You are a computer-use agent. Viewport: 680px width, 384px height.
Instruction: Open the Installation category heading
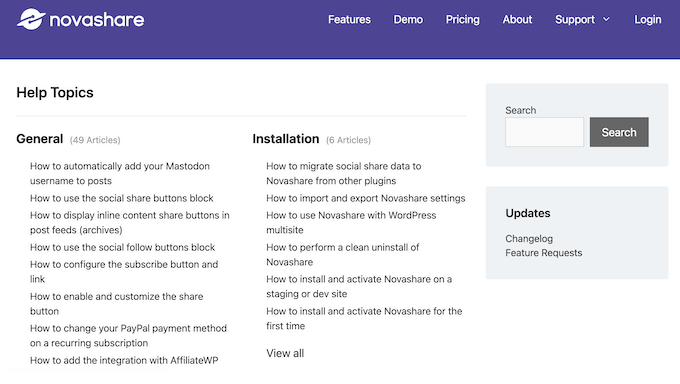pyautogui.click(x=286, y=139)
